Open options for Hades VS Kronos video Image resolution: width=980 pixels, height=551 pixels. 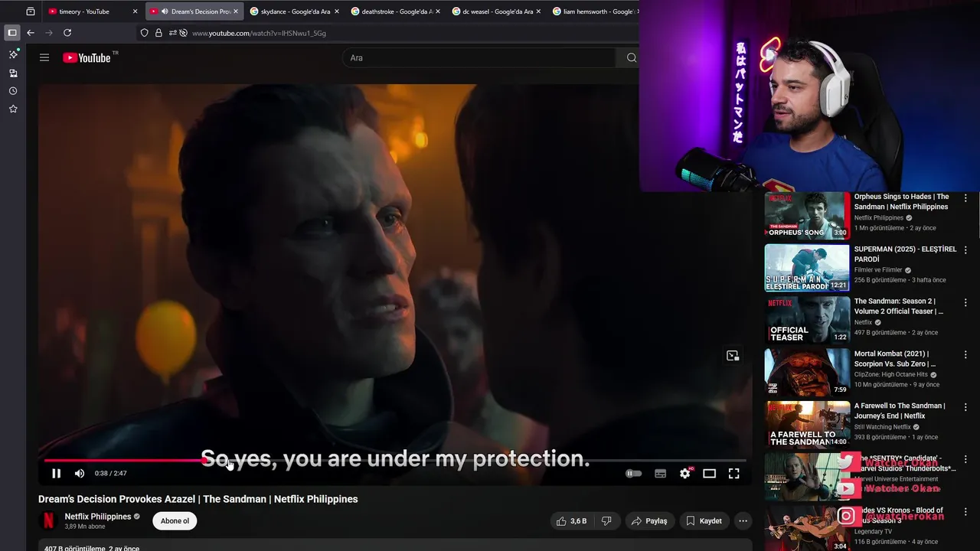tap(965, 510)
